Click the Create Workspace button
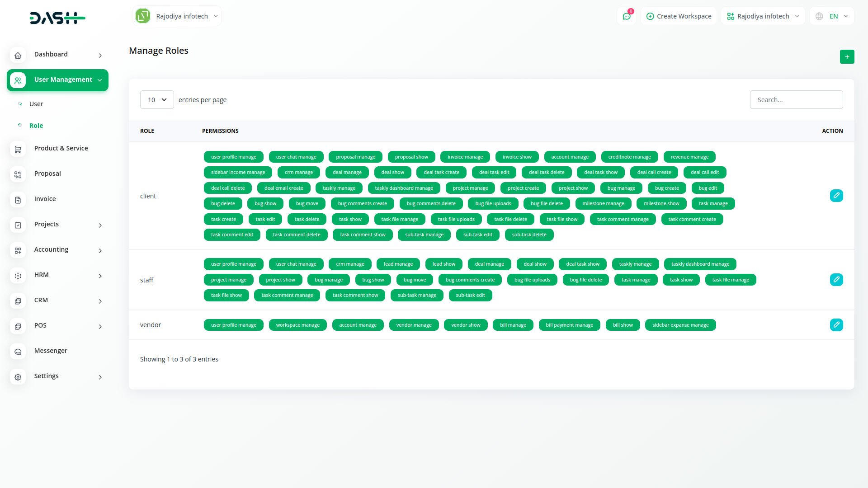Viewport: 868px width, 488px height. pos(679,16)
